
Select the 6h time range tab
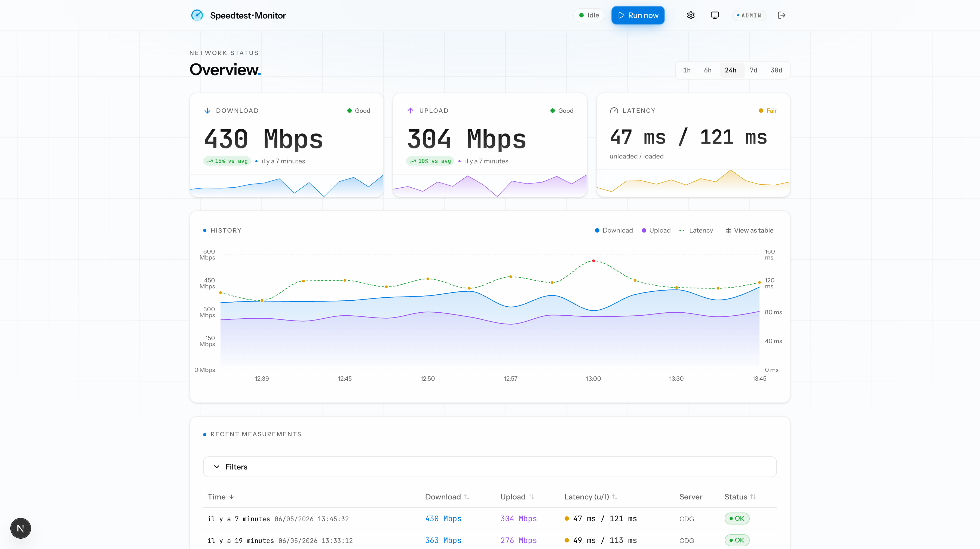(708, 70)
